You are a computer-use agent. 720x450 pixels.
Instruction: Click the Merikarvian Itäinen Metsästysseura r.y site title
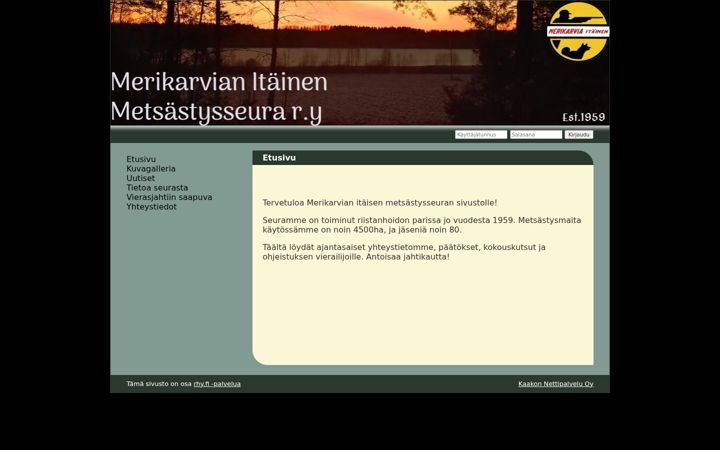pyautogui.click(x=219, y=97)
